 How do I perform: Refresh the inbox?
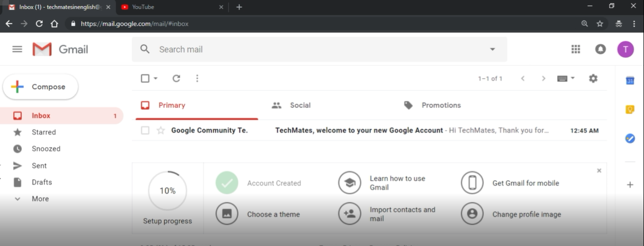click(x=176, y=78)
